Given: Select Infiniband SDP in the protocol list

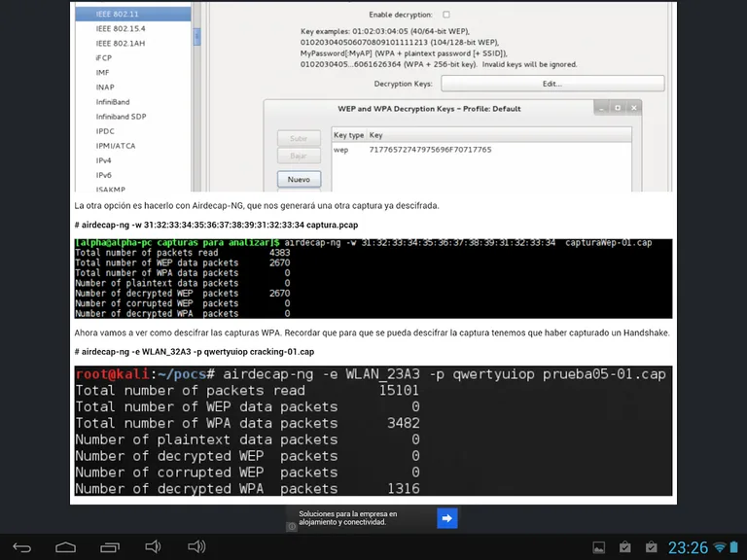Looking at the screenshot, I should (x=121, y=117).
